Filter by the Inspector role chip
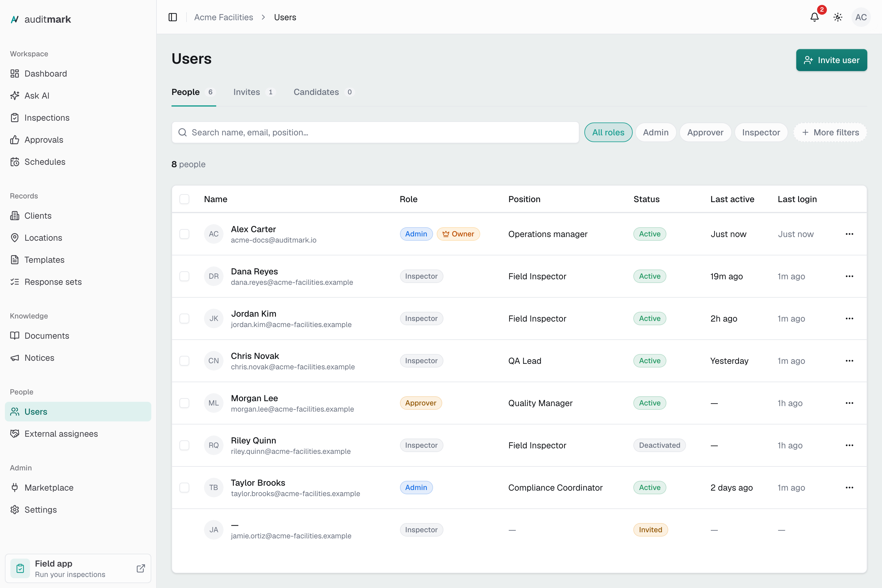 761,132
